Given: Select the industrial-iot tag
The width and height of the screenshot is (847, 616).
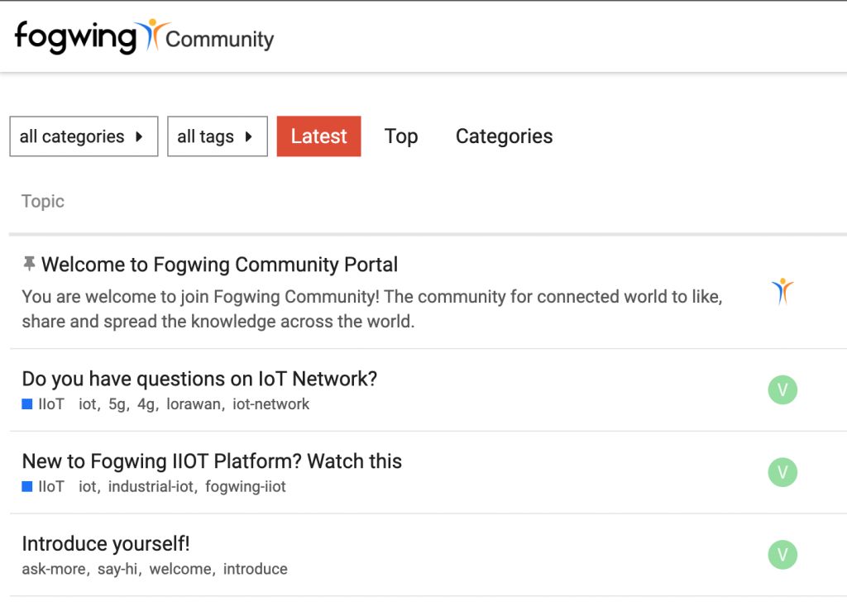Looking at the screenshot, I should point(151,487).
